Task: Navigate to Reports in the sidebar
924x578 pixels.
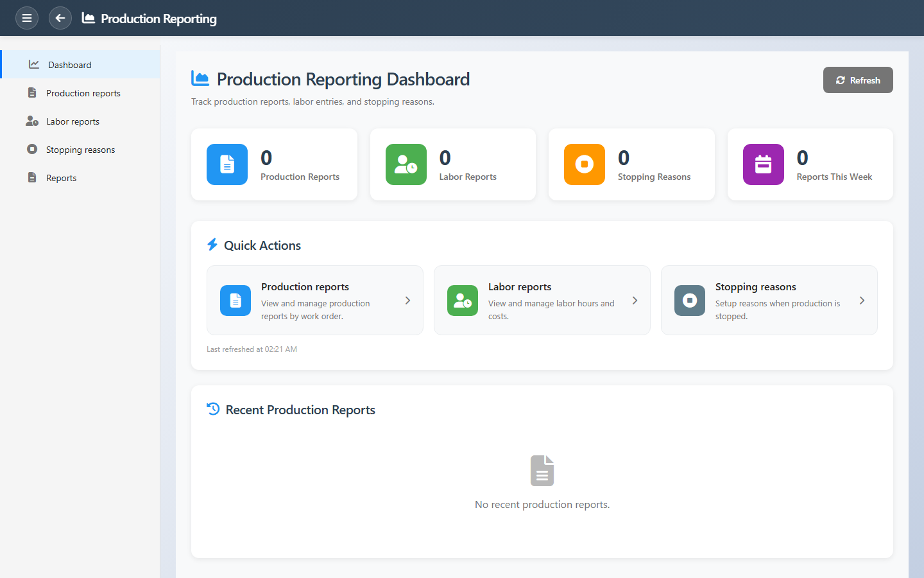Action: tap(61, 178)
